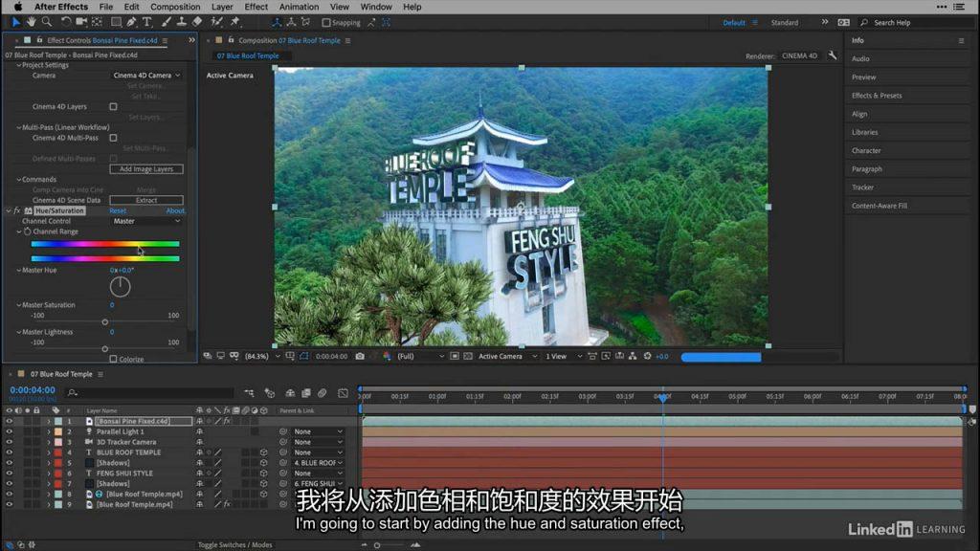This screenshot has height=551, width=980.
Task: Click the Add Image Layers button
Action: click(146, 169)
